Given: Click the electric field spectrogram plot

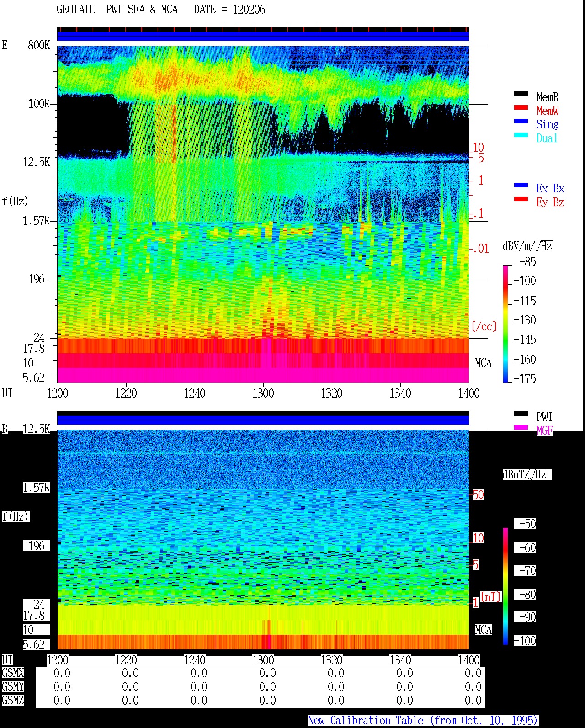Looking at the screenshot, I should pos(263,214).
